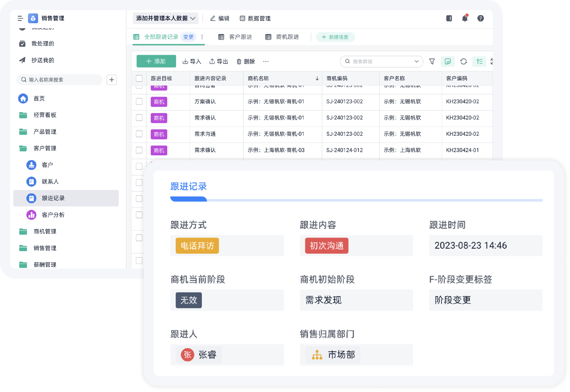This screenshot has width=570, height=392.
Task: Toggle the row height icon
Action: coord(479,61)
